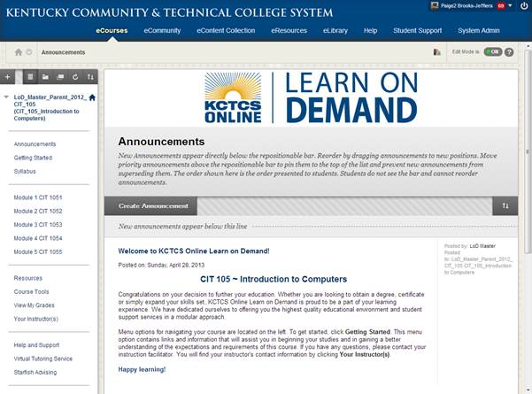Open the Student Support tab

[x=418, y=30]
